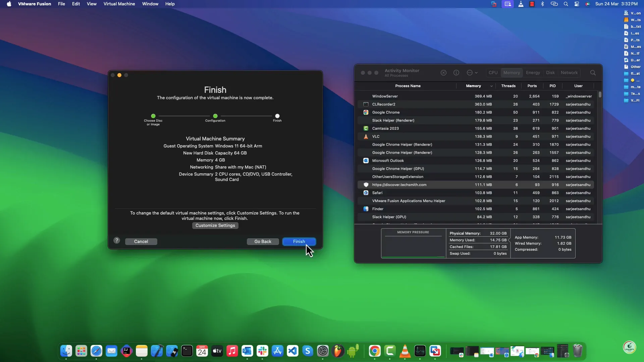Cancel the VMware Fusion setup wizard
The height and width of the screenshot is (362, 644).
[x=141, y=241]
